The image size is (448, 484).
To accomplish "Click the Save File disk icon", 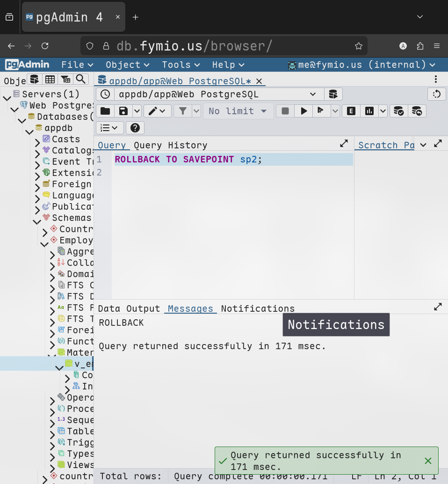I will click(x=123, y=111).
